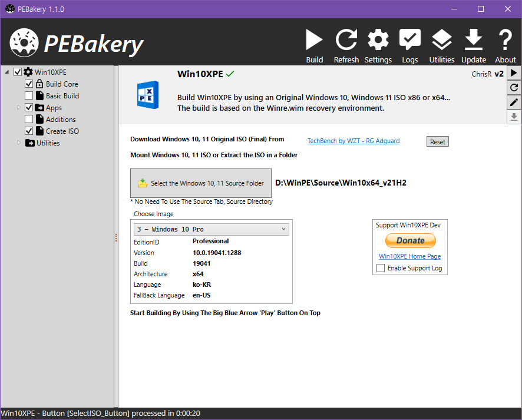This screenshot has width=522, height=420.
Task: Click the EditionID value Professional
Action: [x=211, y=241]
